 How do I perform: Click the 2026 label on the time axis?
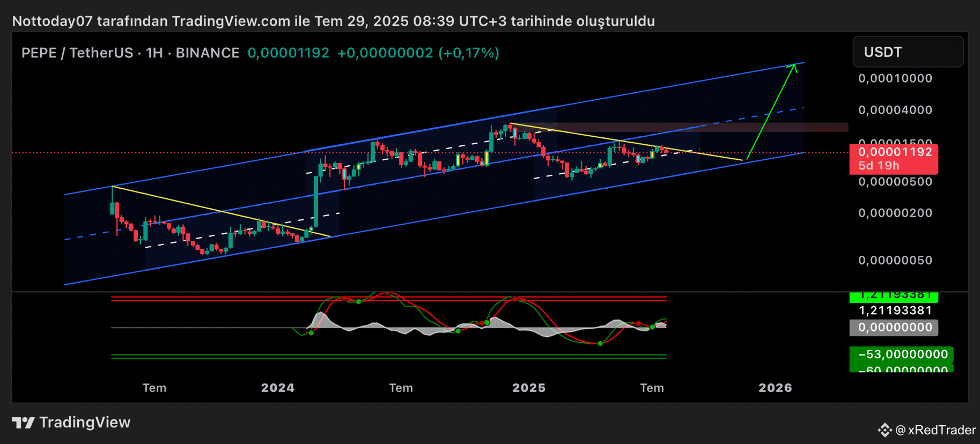pos(775,388)
